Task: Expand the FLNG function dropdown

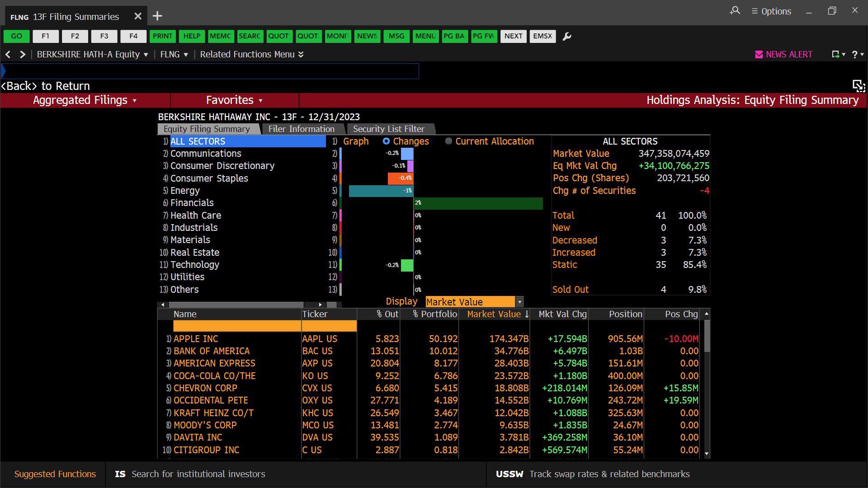Action: [174, 54]
